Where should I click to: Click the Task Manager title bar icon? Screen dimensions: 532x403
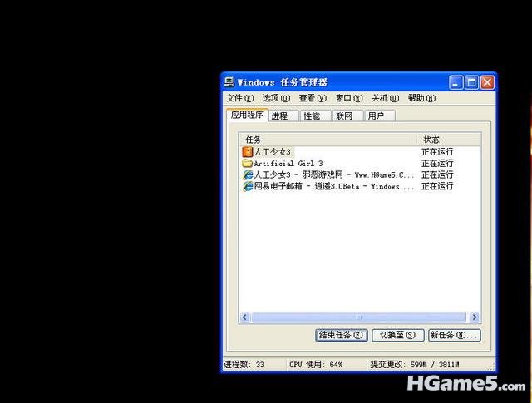229,82
